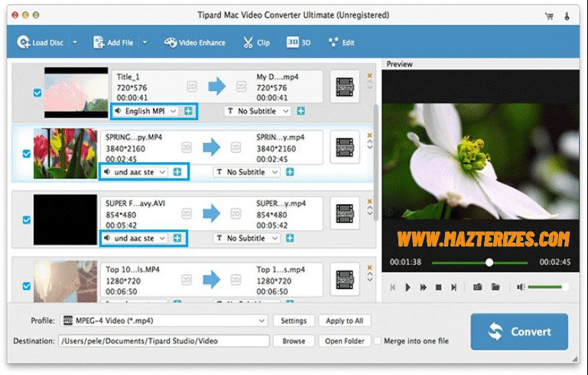Screen dimensions: 588x375
Task: Add subtitle to SPRING video plus icon
Action: tap(290, 172)
